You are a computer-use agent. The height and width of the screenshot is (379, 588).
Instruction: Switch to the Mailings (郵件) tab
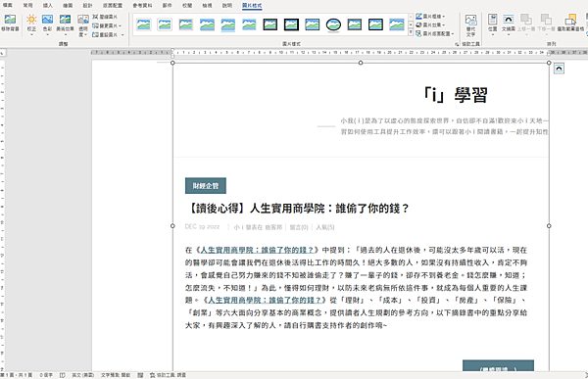point(168,5)
